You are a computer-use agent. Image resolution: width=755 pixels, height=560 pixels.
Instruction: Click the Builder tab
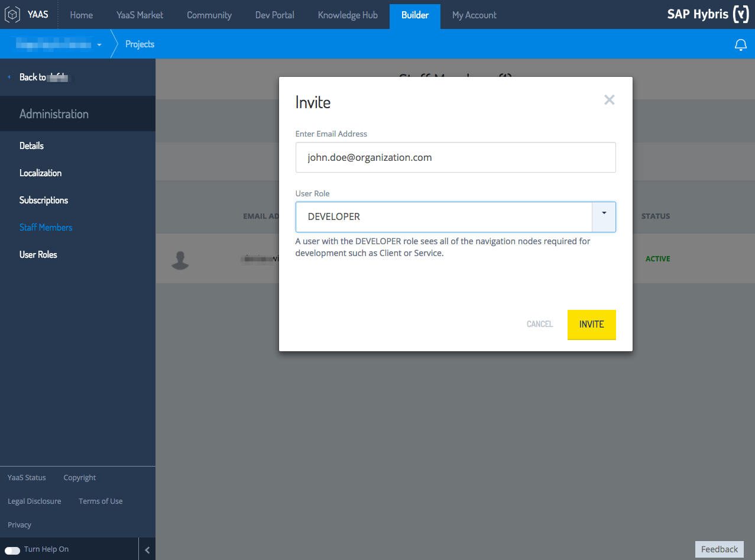tap(415, 15)
